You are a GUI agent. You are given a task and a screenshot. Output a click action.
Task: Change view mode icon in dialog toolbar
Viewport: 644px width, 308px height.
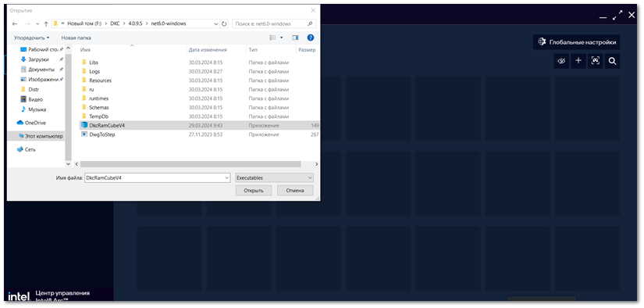(x=272, y=38)
